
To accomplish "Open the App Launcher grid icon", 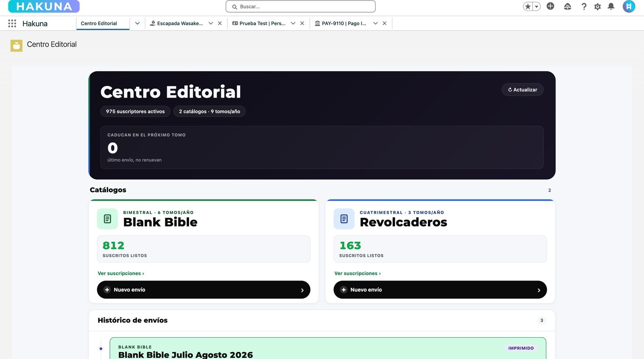I will pos(12,23).
